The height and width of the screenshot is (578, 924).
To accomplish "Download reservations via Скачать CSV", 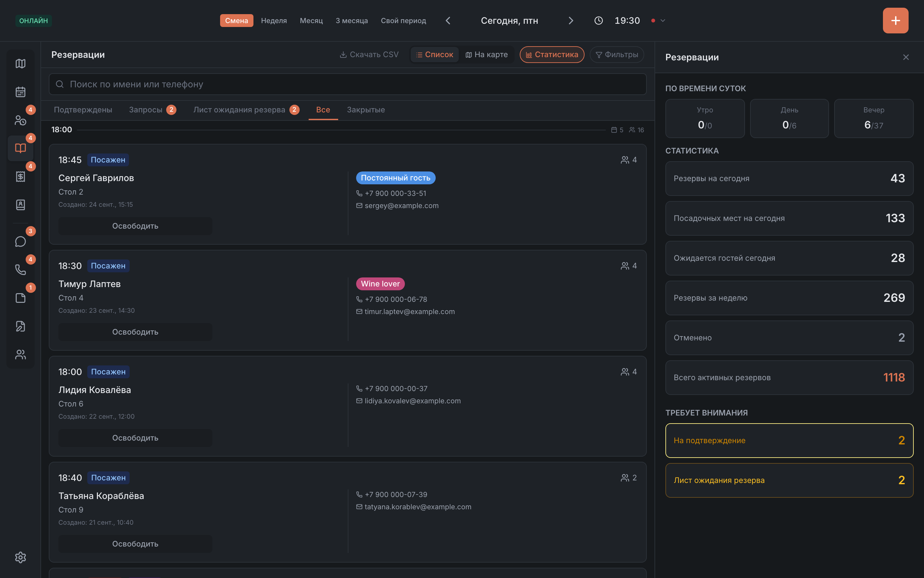I will click(x=369, y=55).
